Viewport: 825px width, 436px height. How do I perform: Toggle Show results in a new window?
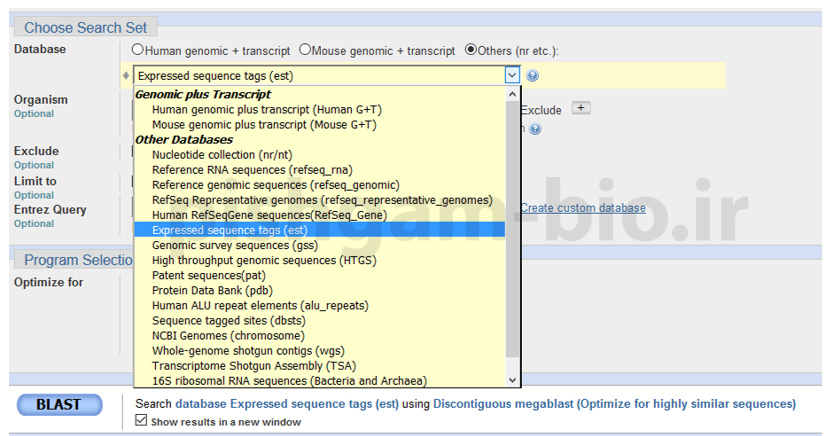coord(141,422)
